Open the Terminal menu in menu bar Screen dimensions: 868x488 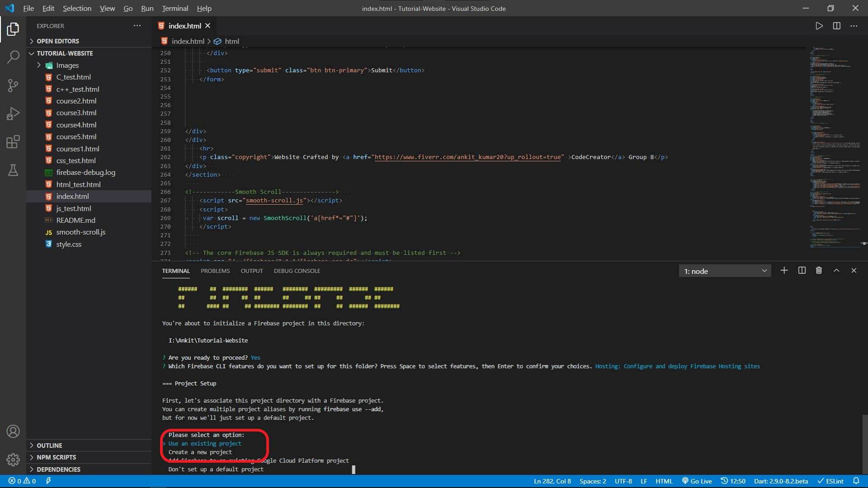175,9
